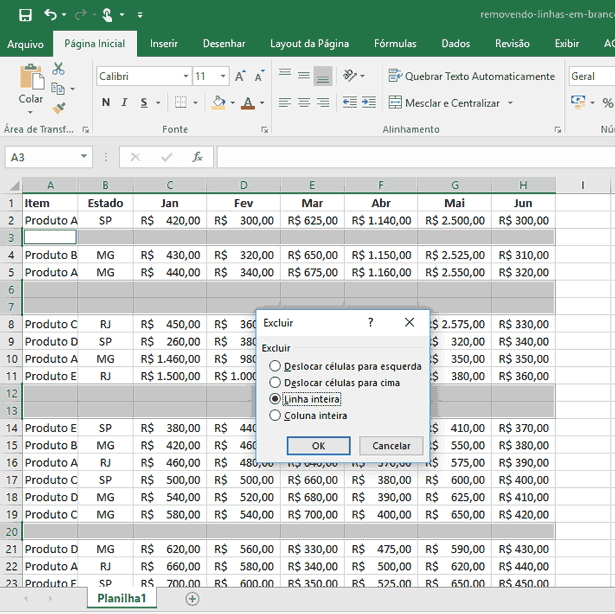615x614 pixels.
Task: Click OK in Excluir dialog
Action: pyautogui.click(x=318, y=446)
